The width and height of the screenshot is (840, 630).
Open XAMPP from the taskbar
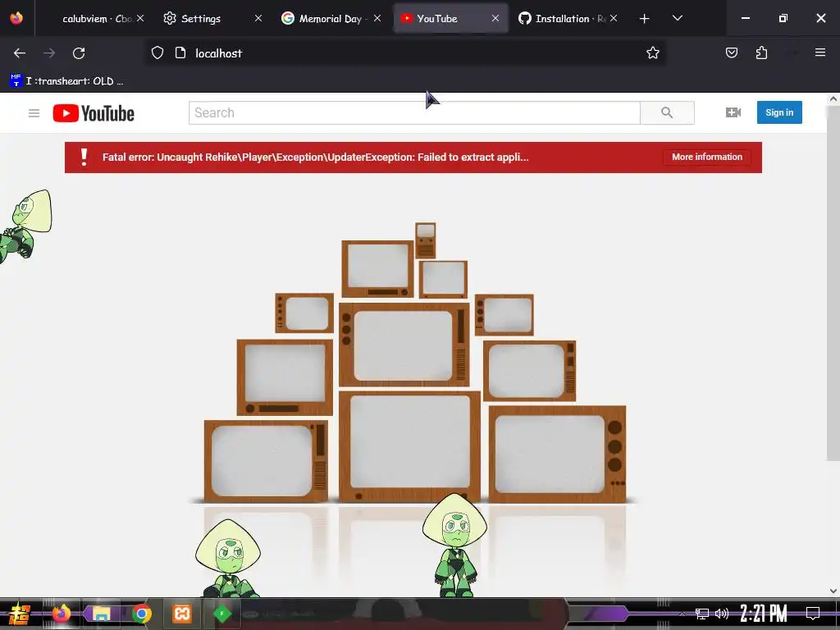pos(181,614)
